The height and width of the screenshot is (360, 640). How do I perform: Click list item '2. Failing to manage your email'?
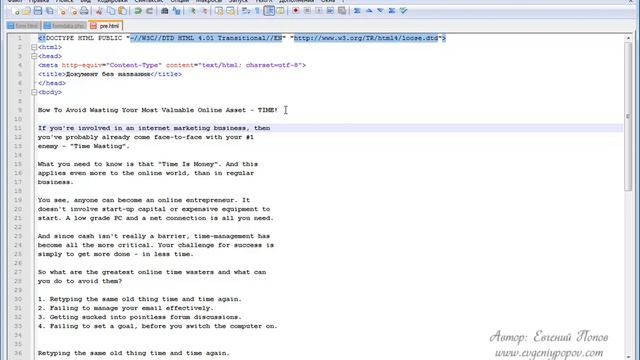(126, 308)
